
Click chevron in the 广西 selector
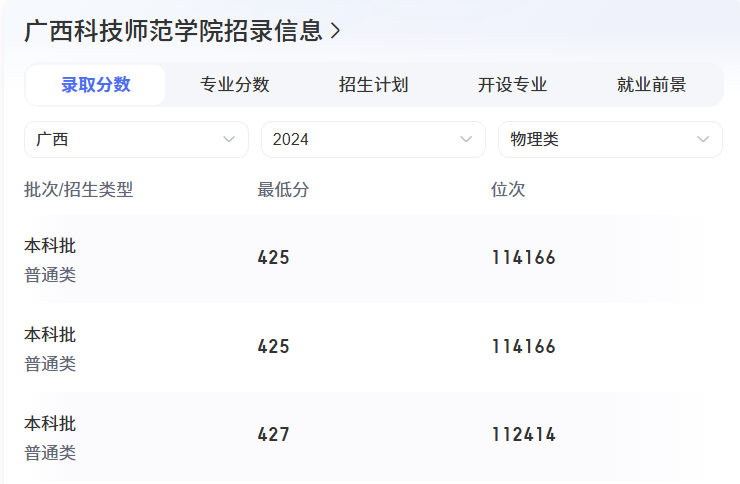tap(229, 140)
